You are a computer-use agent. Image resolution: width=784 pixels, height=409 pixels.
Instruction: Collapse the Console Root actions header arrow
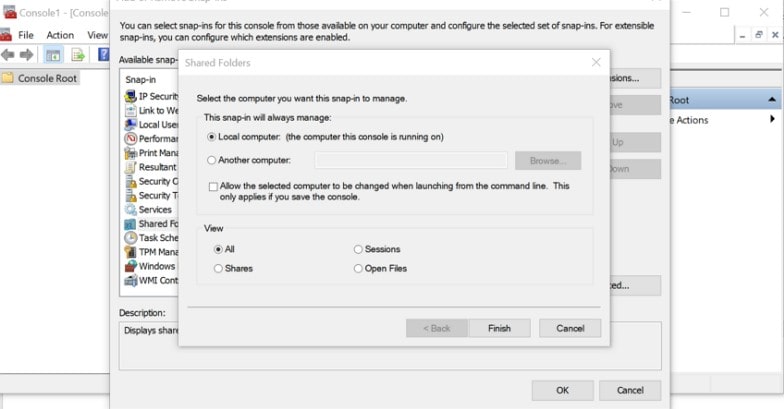(x=772, y=100)
